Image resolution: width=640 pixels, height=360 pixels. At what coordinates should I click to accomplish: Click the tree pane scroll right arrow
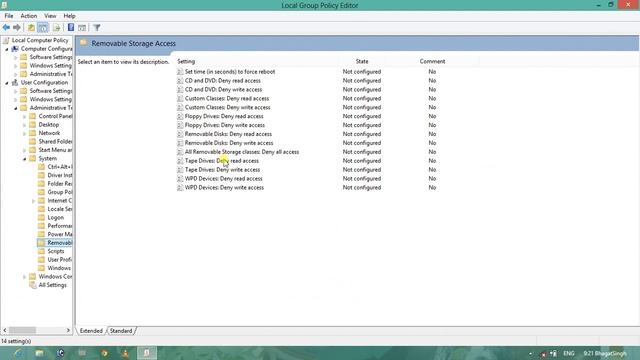68,330
